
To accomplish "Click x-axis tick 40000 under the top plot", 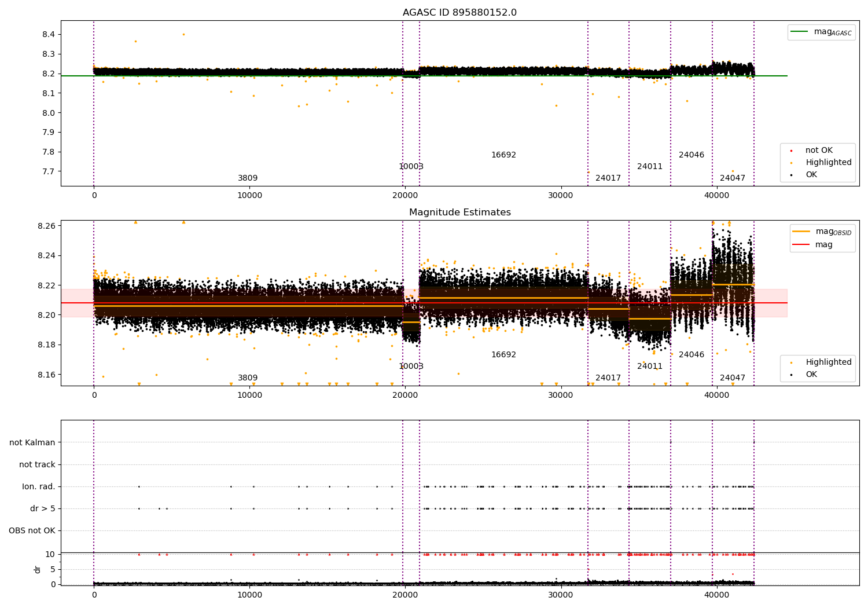I will [716, 196].
